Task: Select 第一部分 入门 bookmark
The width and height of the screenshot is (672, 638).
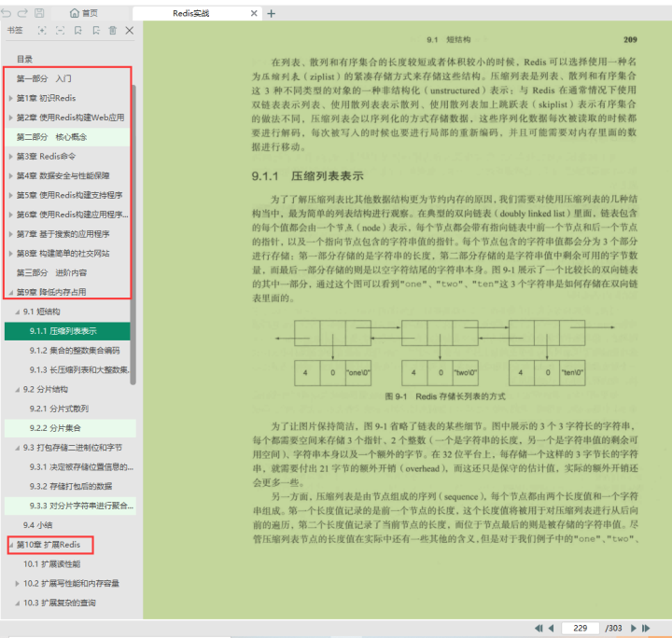Action: click(44, 78)
